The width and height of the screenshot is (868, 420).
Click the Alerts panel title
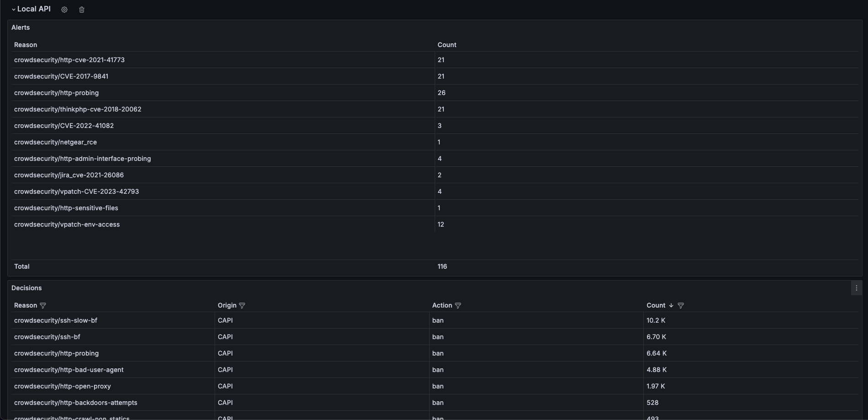[21, 27]
